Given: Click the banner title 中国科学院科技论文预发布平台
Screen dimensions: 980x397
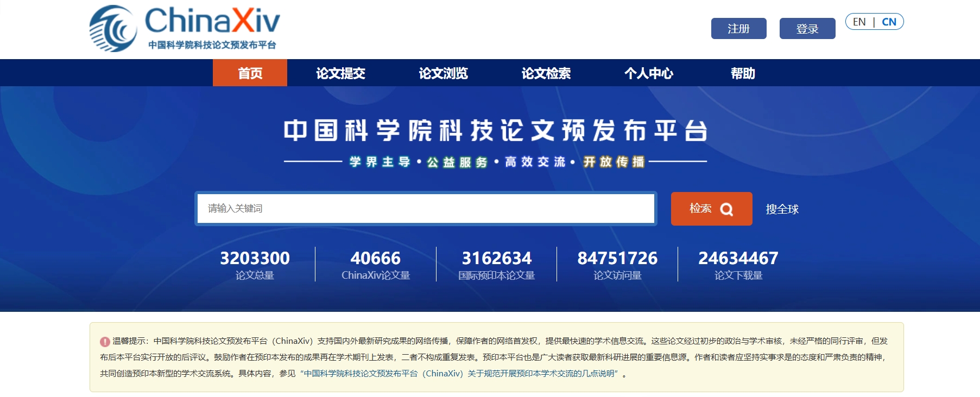Looking at the screenshot, I should tap(495, 131).
